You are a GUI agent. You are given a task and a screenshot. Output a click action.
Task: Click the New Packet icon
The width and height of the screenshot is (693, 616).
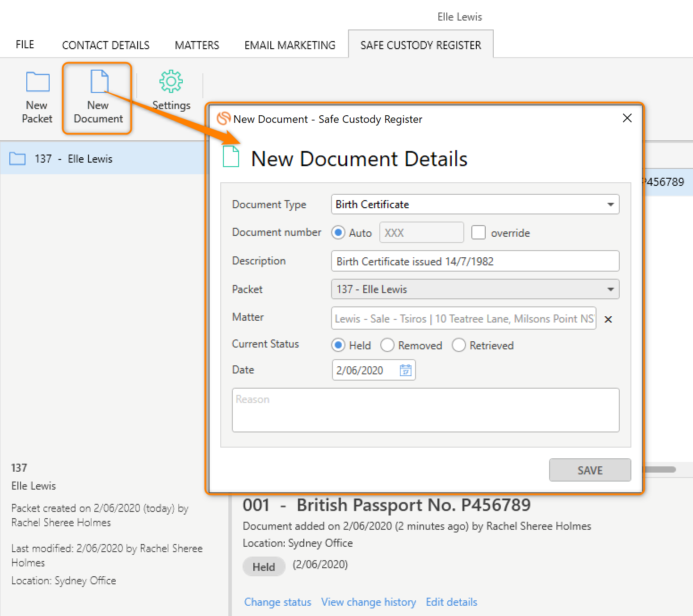37,82
